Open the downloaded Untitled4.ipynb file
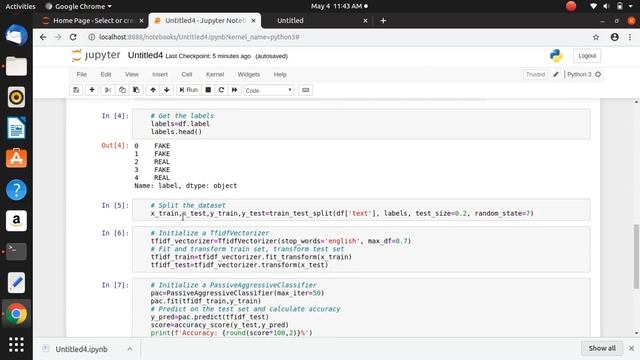Viewport: 640px width, 360px height. pyautogui.click(x=81, y=349)
